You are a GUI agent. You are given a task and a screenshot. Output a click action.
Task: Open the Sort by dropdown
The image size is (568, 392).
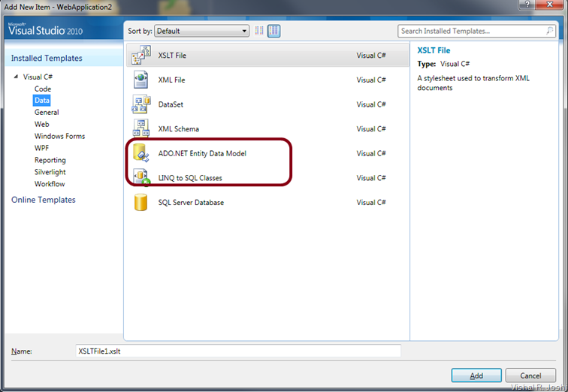[x=202, y=31]
